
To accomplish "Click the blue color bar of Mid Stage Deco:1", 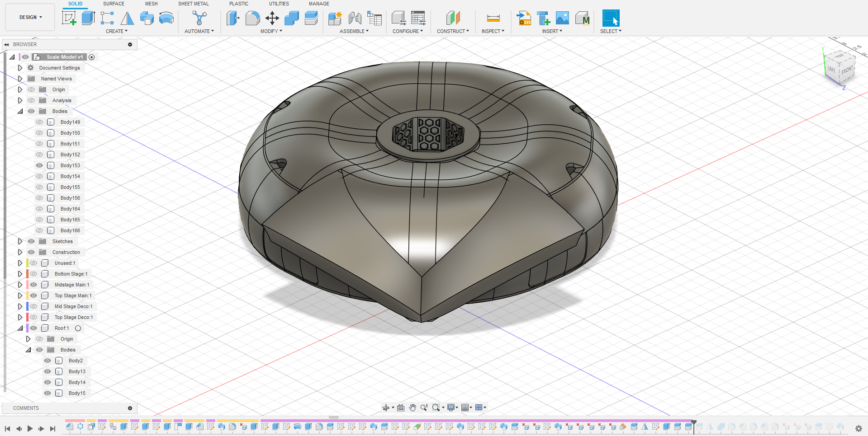I will (x=28, y=306).
